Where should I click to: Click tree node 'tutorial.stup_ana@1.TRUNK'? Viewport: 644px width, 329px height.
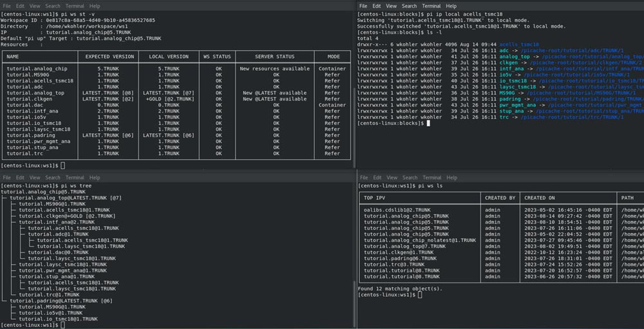(57, 276)
